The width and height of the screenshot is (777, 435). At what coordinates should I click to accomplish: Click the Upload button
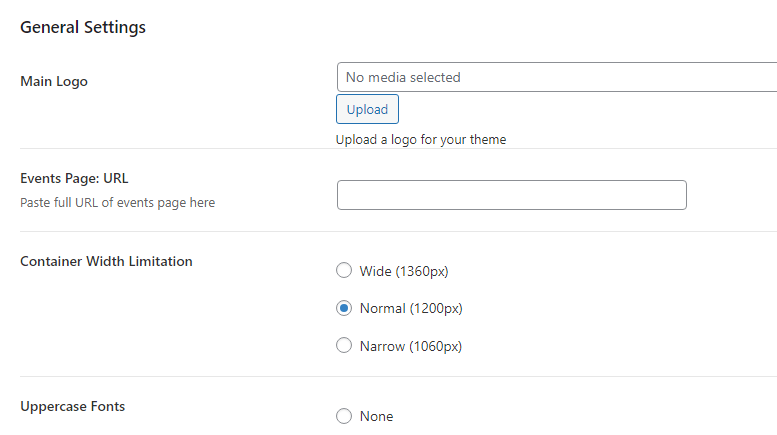[367, 109]
